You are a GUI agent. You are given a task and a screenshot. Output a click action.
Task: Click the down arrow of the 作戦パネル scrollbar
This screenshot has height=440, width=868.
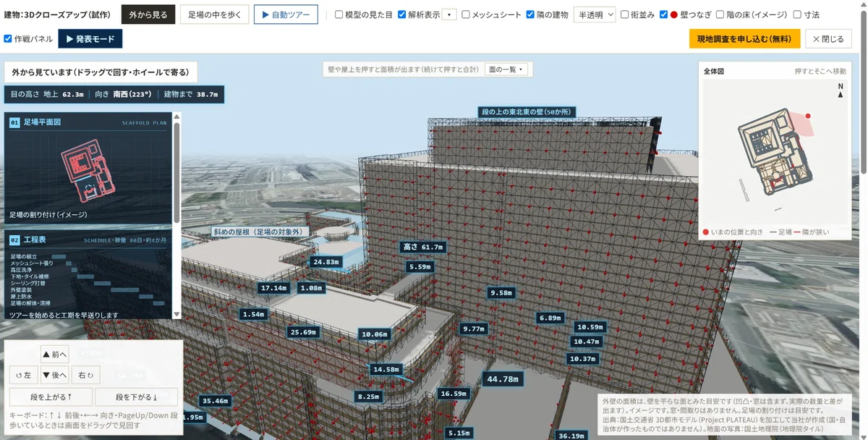(x=177, y=315)
